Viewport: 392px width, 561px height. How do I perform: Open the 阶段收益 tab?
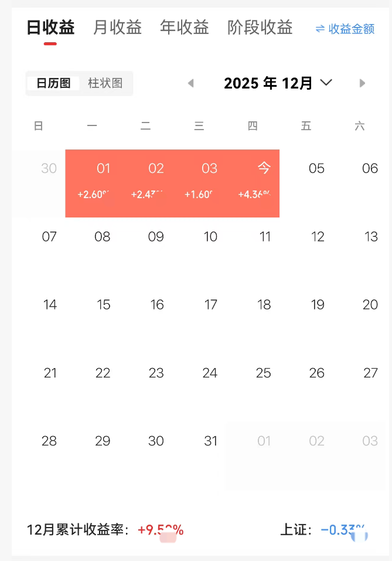coord(260,28)
